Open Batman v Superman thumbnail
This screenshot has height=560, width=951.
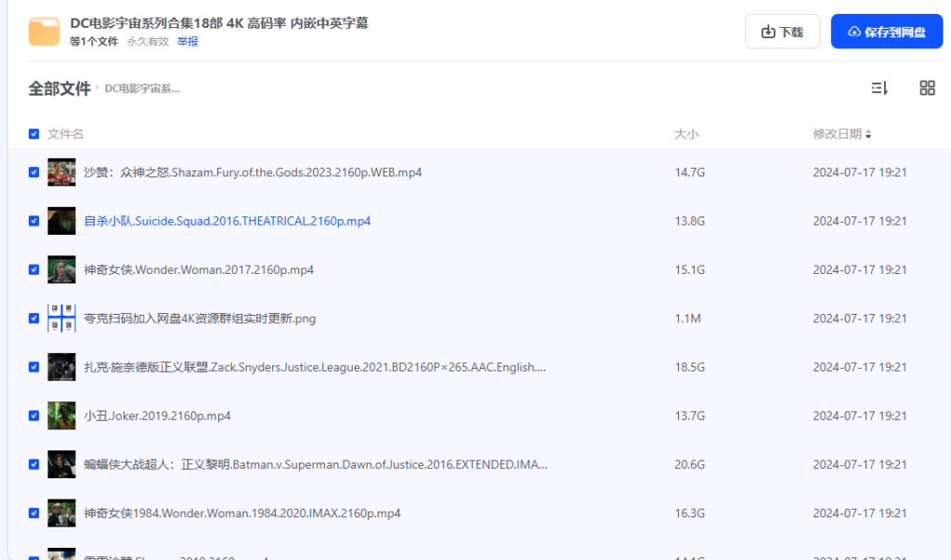coord(62,464)
